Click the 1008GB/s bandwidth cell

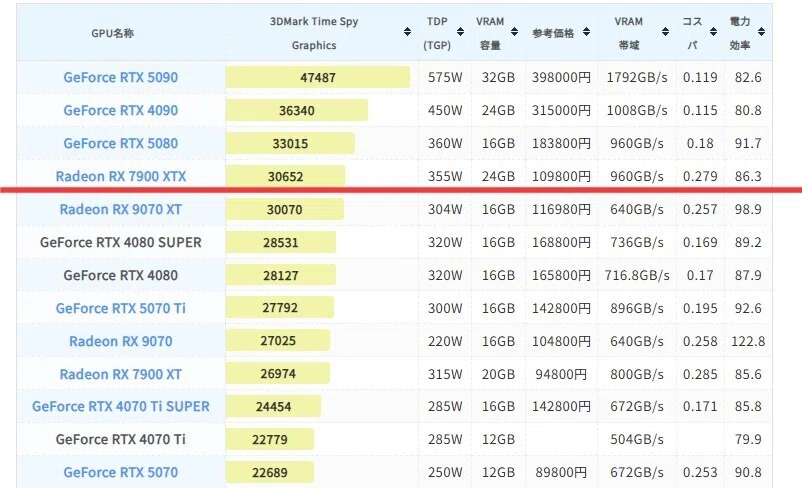(x=637, y=110)
